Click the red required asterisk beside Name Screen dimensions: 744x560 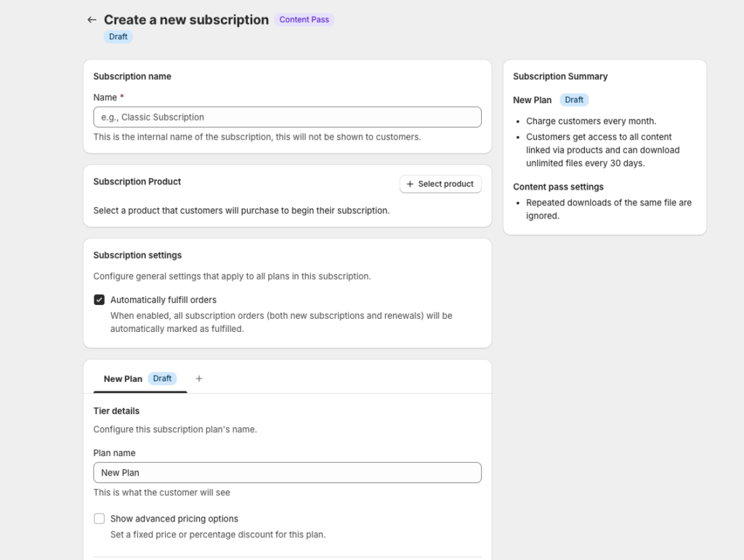click(122, 97)
